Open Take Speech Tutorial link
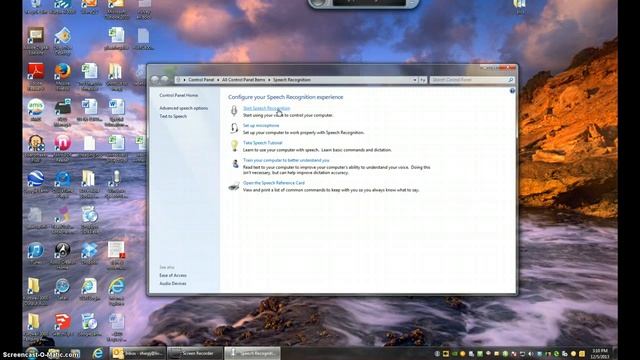The width and height of the screenshot is (640, 360). 262,143
